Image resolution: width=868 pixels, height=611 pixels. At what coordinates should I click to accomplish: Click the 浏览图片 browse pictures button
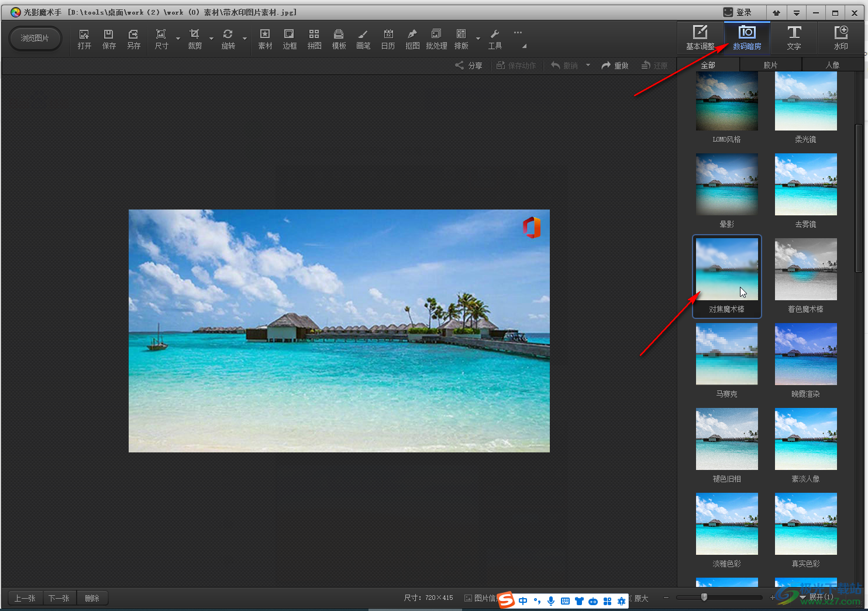tap(35, 38)
